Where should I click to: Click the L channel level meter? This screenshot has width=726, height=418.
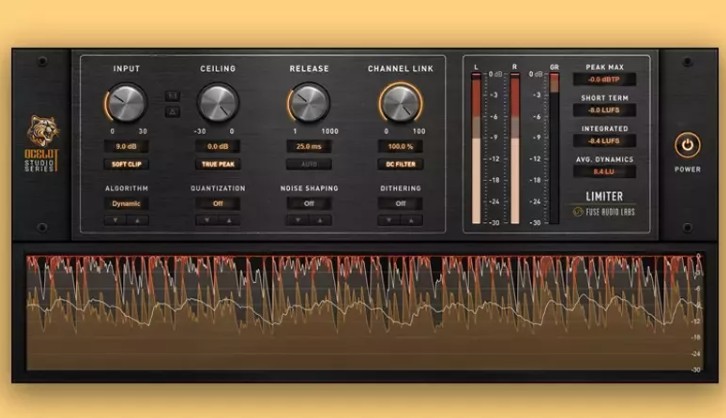(476, 148)
